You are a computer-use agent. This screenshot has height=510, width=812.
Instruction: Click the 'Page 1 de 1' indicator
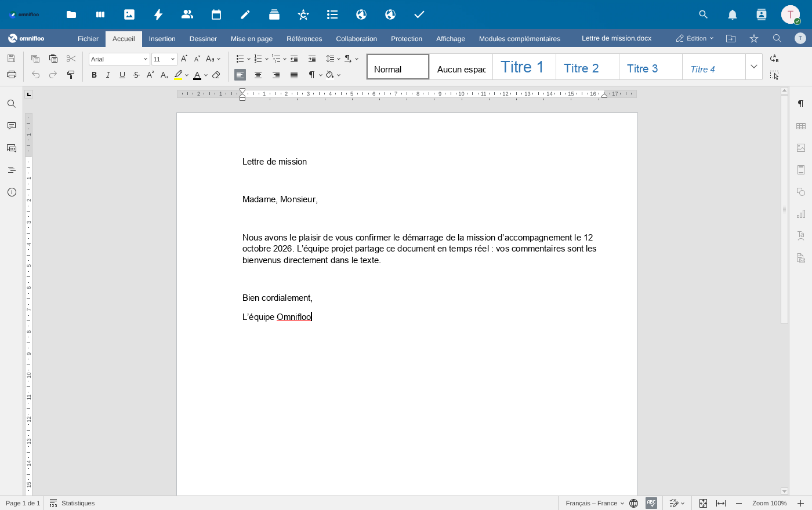pyautogui.click(x=23, y=503)
